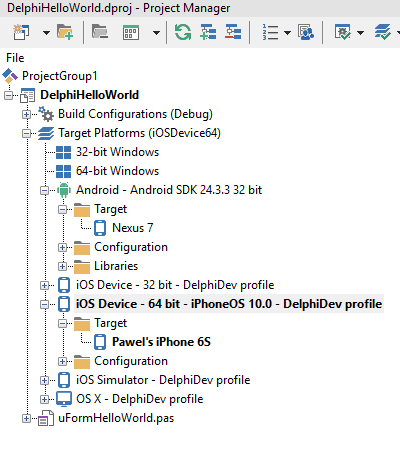
Task: Click the Collapse All tree icon
Action: [233, 32]
